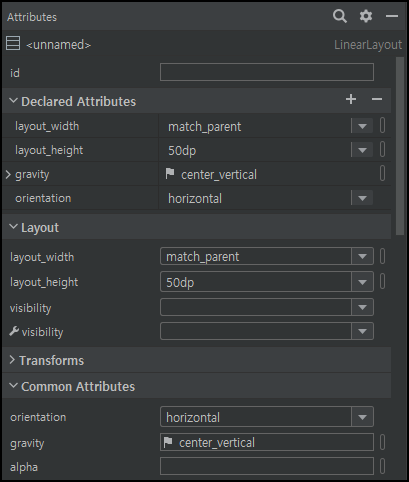Click resource picker pill next to declared layout_width
The width and height of the screenshot is (409, 482).
click(382, 126)
